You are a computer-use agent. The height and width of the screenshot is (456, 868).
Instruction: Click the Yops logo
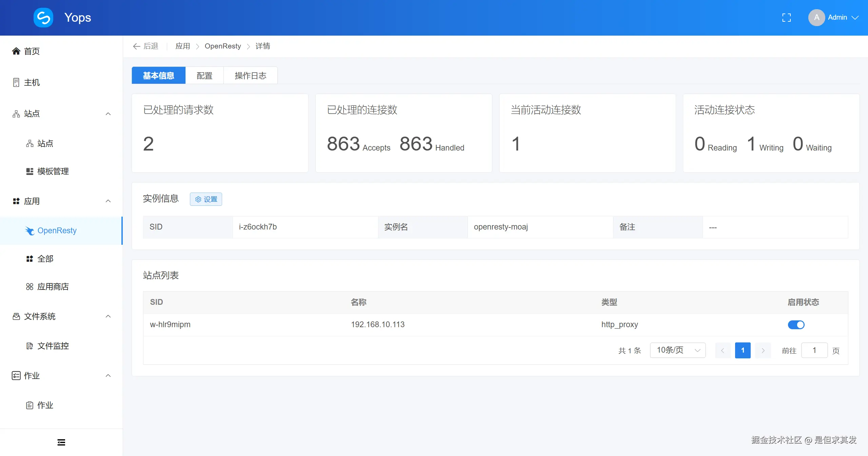pos(43,17)
